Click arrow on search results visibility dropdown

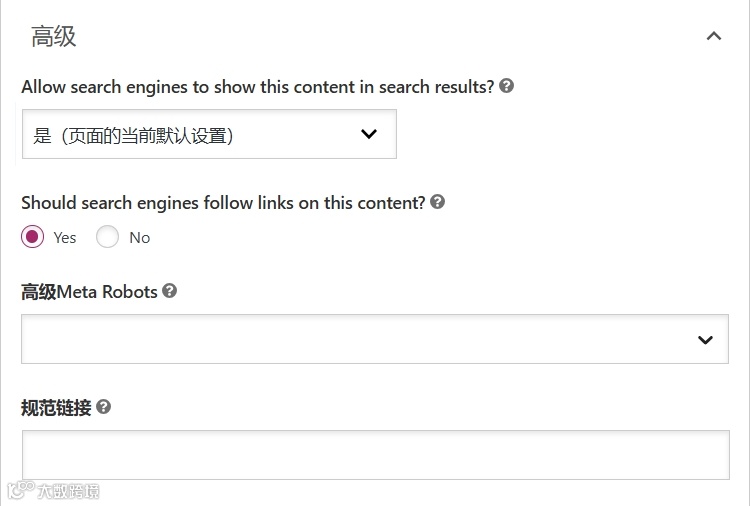tap(369, 134)
